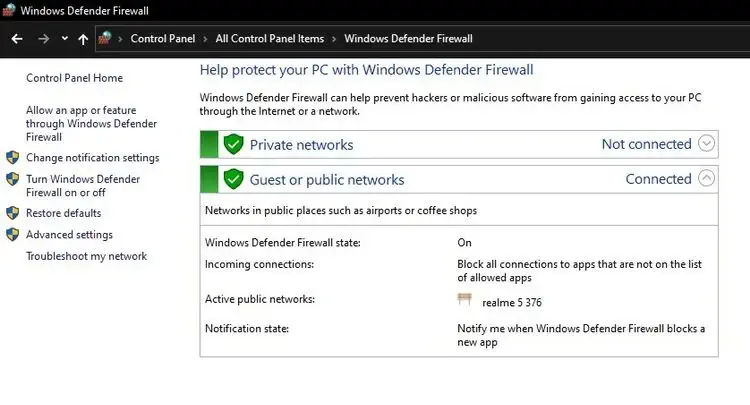Open Troubleshoot my network link
The height and width of the screenshot is (405, 750).
[x=87, y=256]
